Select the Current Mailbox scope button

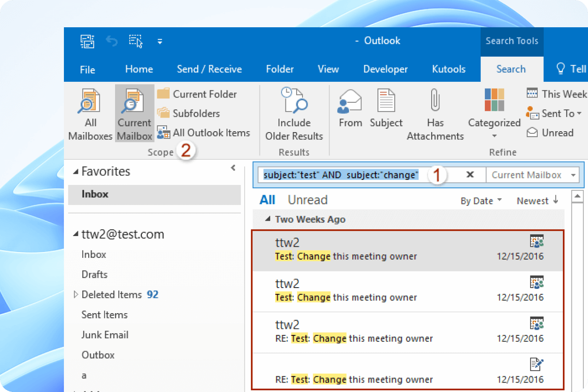coord(135,114)
